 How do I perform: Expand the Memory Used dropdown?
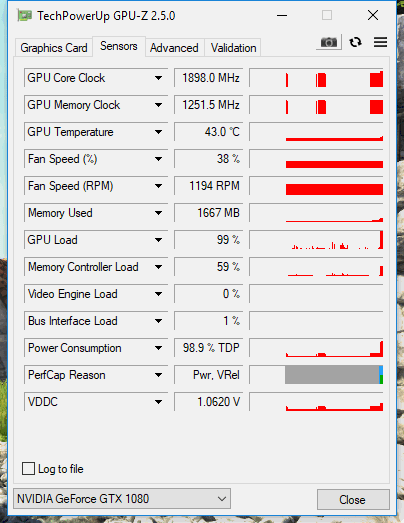pos(158,213)
